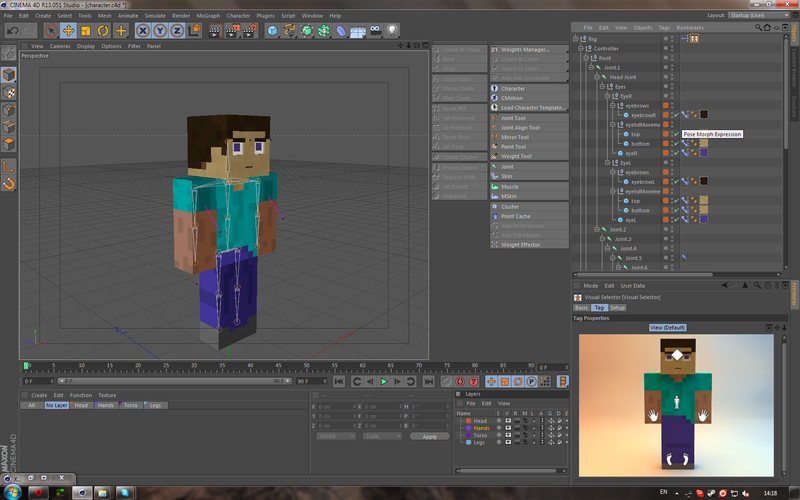Add a Camera object

click(375, 31)
